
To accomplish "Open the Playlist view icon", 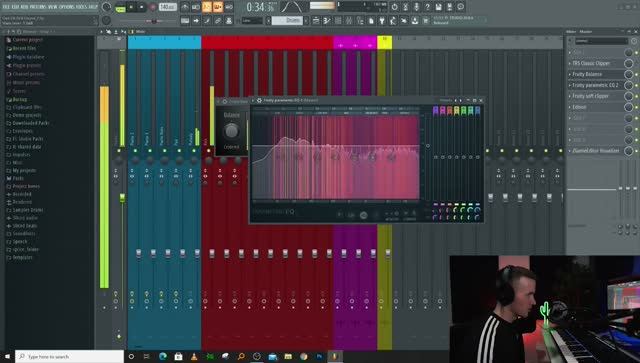I will point(316,20).
